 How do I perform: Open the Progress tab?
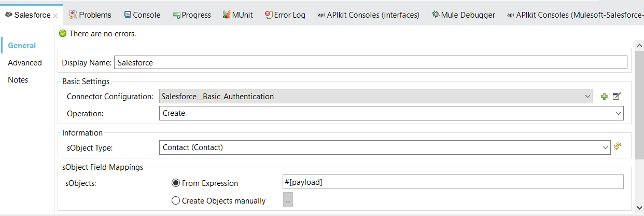pos(192,15)
